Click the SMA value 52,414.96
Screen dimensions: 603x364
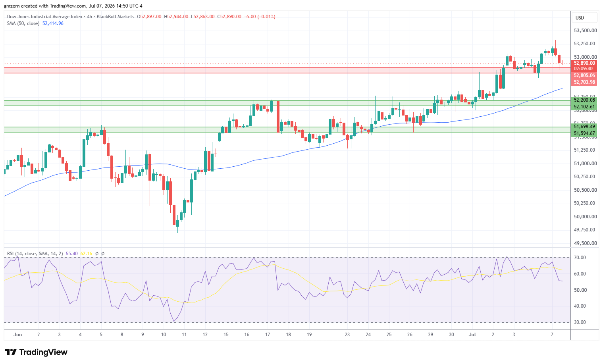53,23
